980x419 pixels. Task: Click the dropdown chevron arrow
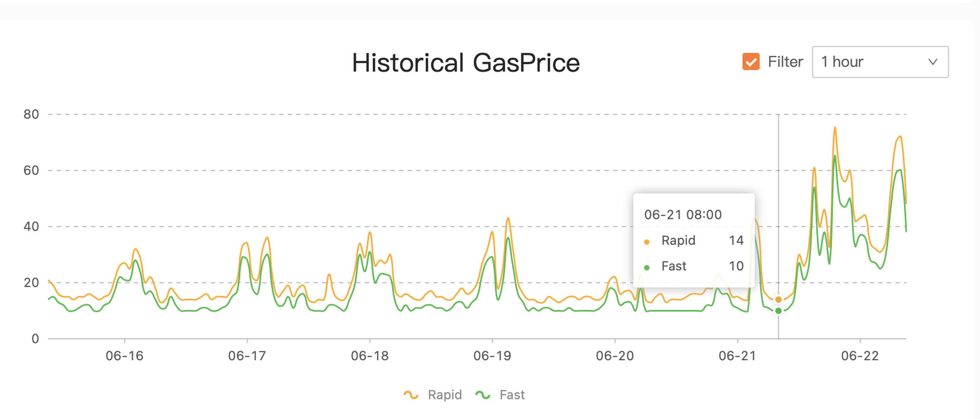932,62
